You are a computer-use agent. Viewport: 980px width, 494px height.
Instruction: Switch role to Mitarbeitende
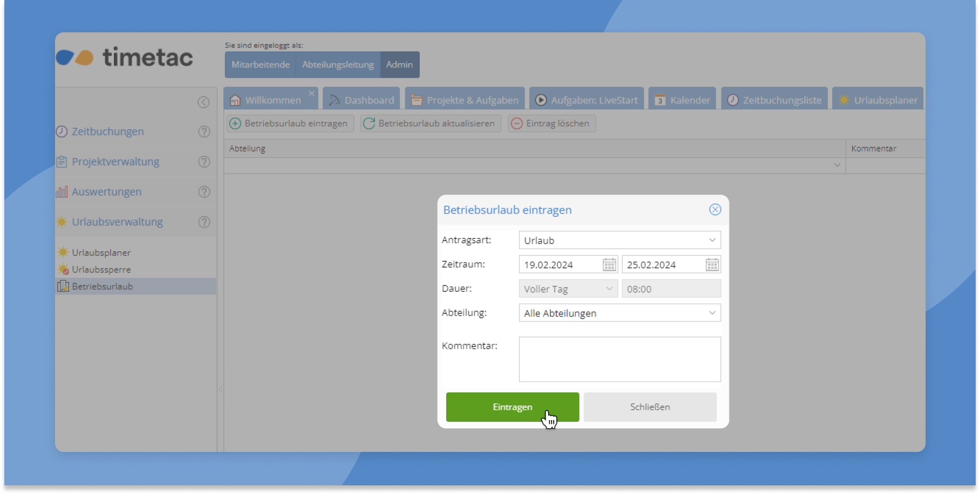(261, 65)
